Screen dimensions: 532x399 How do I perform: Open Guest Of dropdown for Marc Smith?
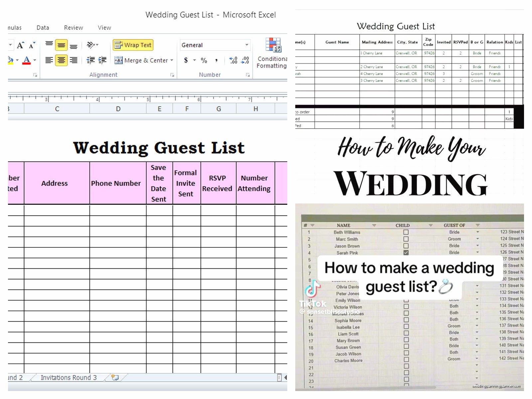[x=477, y=239]
